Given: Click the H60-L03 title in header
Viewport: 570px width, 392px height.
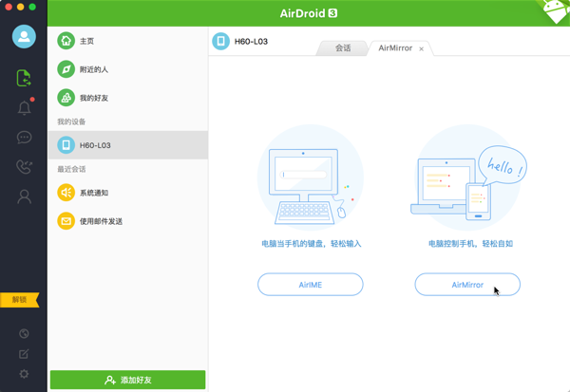Looking at the screenshot, I should coord(251,42).
